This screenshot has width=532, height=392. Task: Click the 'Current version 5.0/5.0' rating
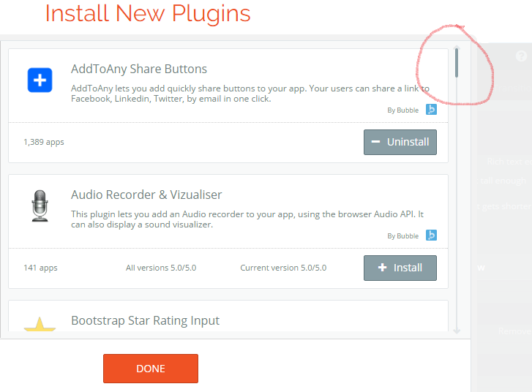click(x=283, y=268)
